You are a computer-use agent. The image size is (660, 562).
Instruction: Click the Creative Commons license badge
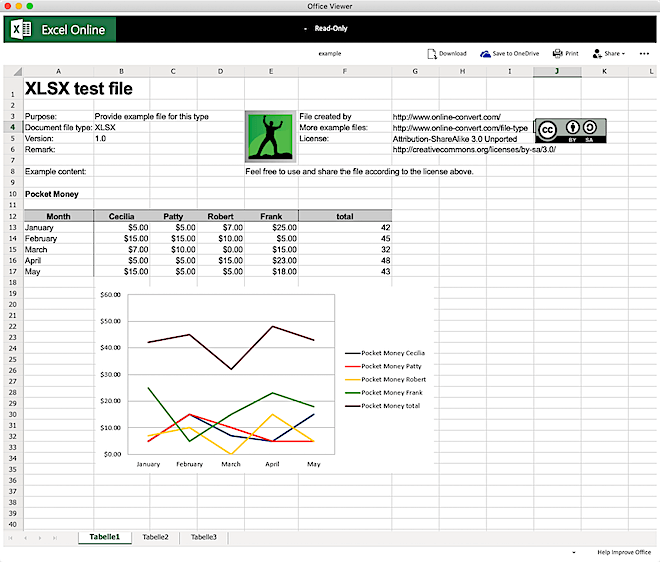point(570,131)
